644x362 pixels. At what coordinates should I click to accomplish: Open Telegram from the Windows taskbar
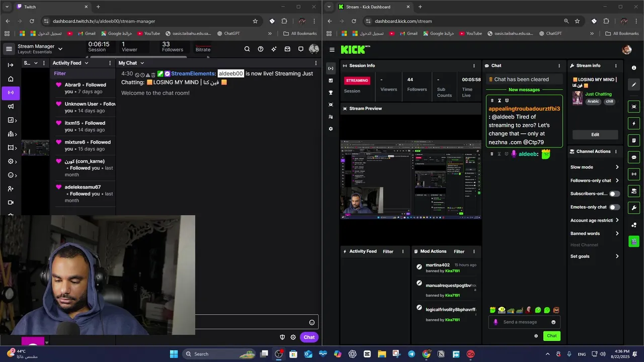[412, 354]
